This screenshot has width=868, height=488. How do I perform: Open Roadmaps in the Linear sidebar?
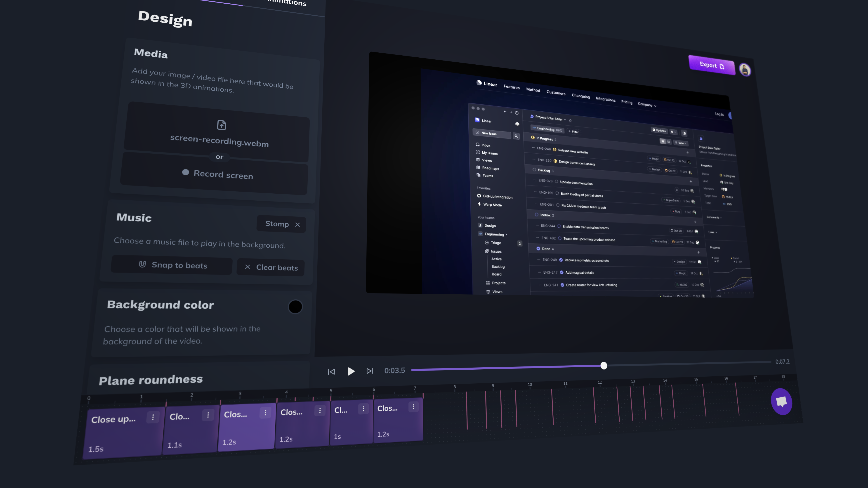[488, 168]
